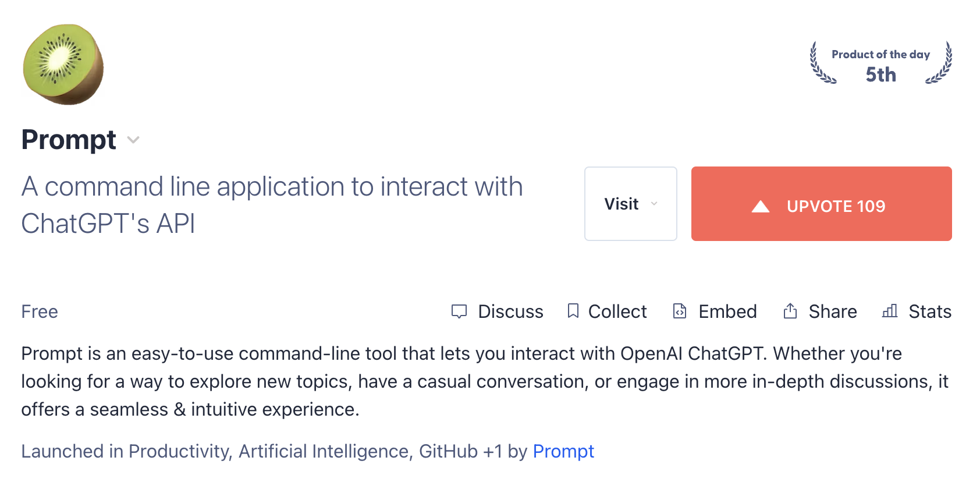Click the Share upload arrow icon
The image size is (980, 489).
pyautogui.click(x=790, y=311)
